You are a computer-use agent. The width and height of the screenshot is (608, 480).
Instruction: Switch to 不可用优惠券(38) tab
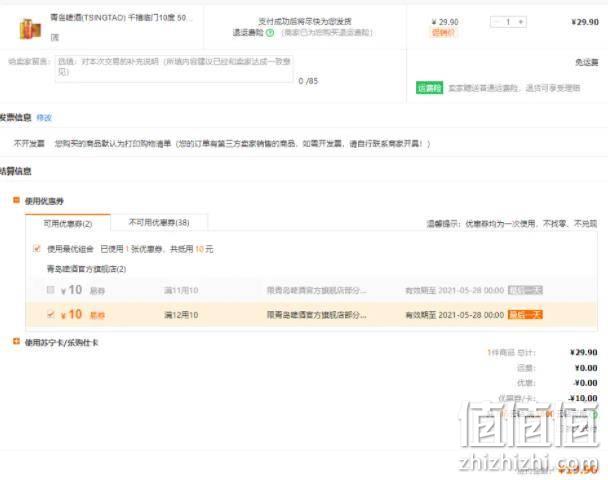pos(159,223)
